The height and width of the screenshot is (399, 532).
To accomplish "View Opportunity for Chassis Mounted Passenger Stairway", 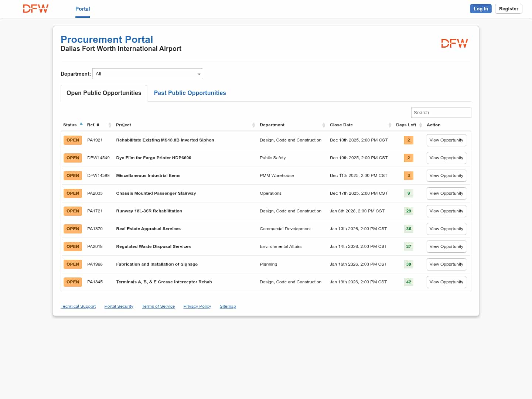I will pos(446,194).
